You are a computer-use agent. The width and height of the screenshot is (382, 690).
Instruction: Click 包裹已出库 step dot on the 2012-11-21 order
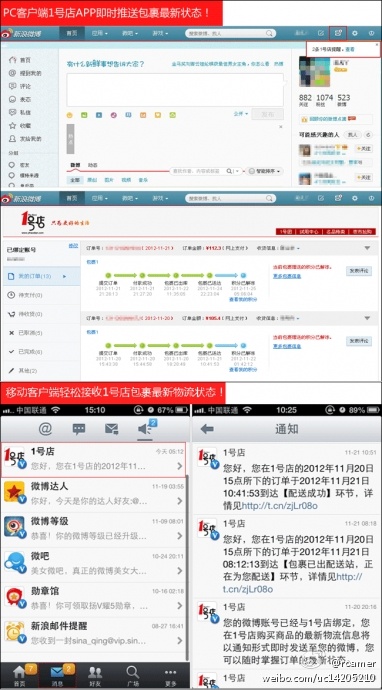176,275
